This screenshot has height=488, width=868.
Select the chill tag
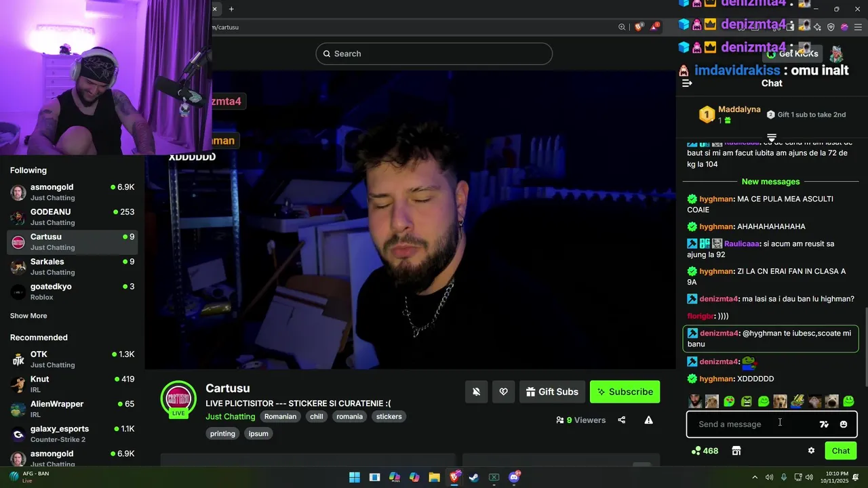(317, 417)
